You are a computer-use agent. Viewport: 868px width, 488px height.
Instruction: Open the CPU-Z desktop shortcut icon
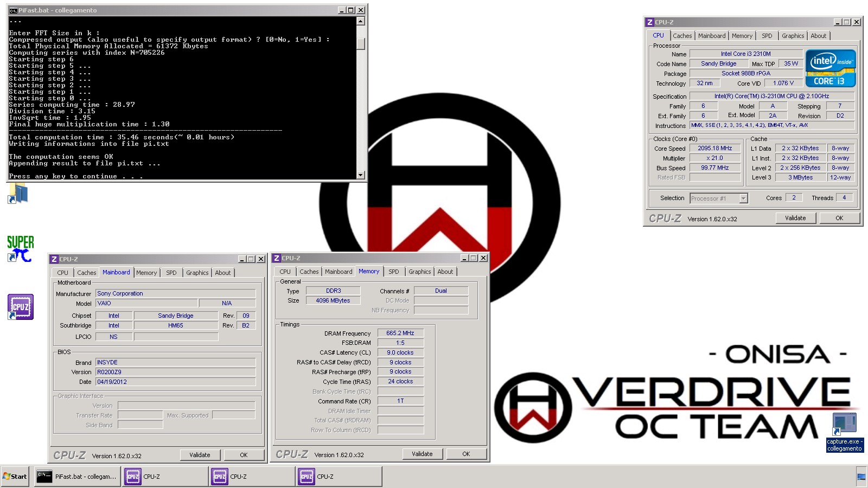(x=21, y=307)
